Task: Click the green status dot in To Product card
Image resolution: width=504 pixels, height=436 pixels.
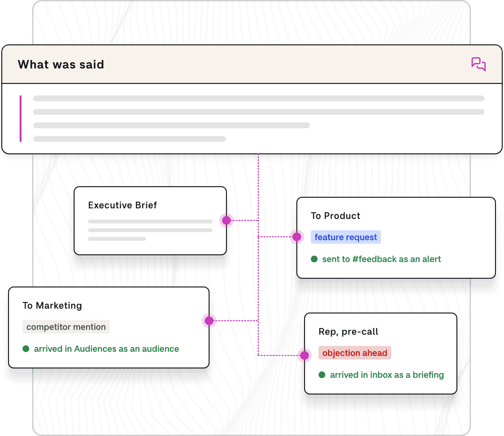Action: pos(314,259)
